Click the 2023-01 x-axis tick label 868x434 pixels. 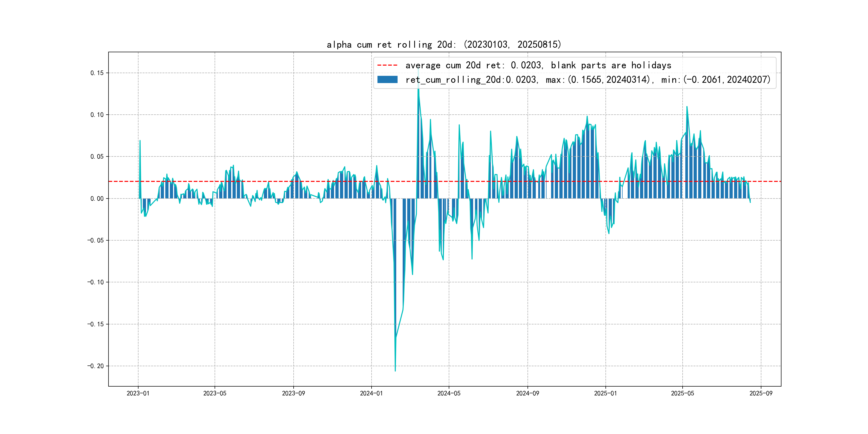[x=138, y=393]
